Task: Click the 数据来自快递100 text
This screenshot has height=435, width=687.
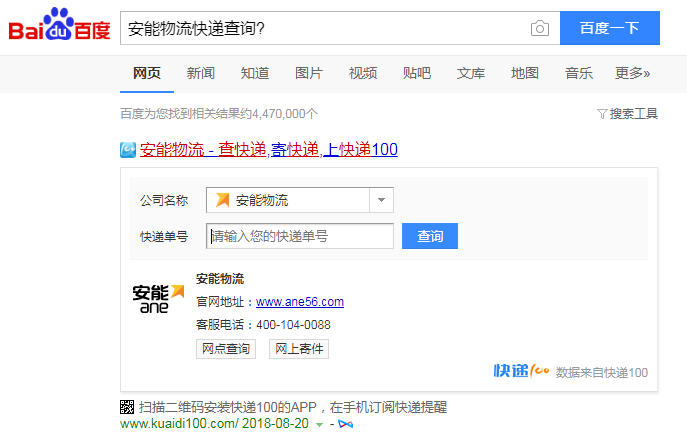Action: coord(602,373)
